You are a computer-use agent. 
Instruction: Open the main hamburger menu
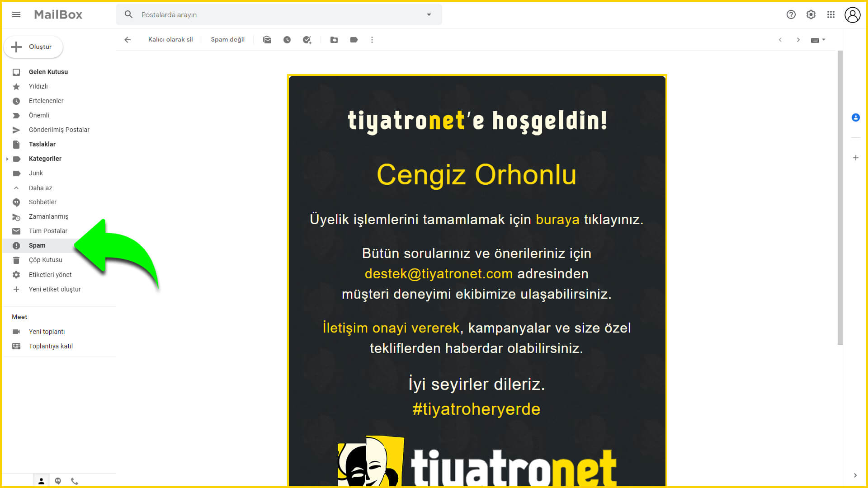(16, 14)
